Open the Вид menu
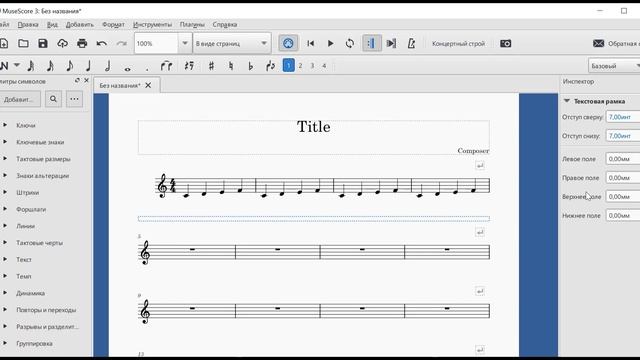Image resolution: width=640 pixels, height=360 pixels. [52, 24]
